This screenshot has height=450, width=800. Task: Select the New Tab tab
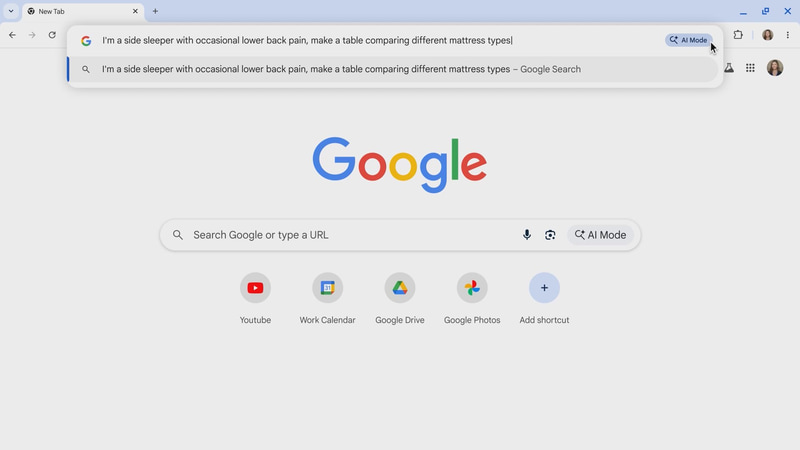point(83,11)
